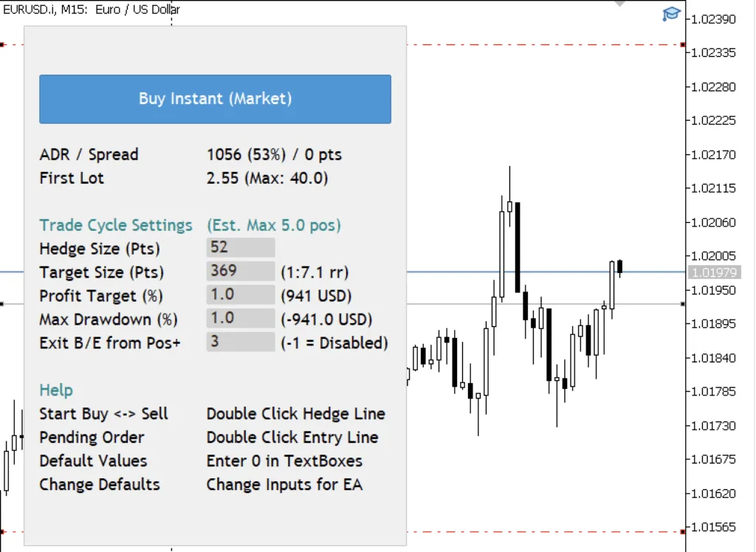
Task: Click the Pending Order help entry
Action: (92, 437)
